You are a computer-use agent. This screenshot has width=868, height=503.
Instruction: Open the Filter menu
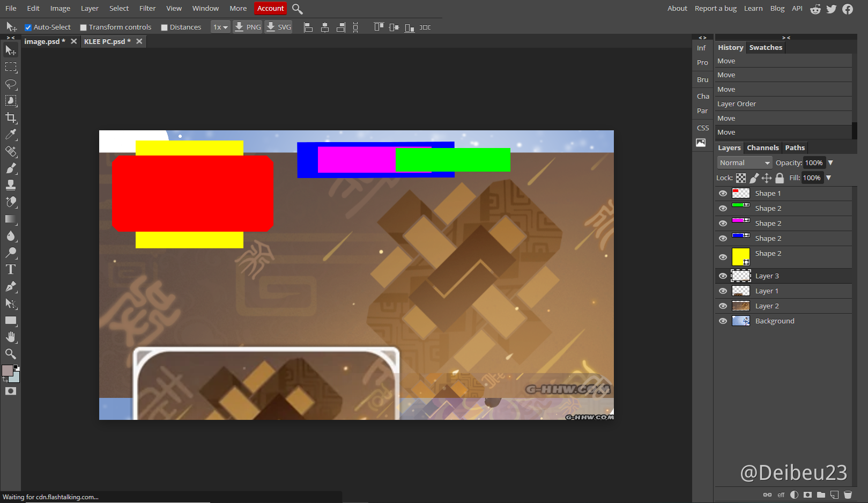[x=147, y=9]
